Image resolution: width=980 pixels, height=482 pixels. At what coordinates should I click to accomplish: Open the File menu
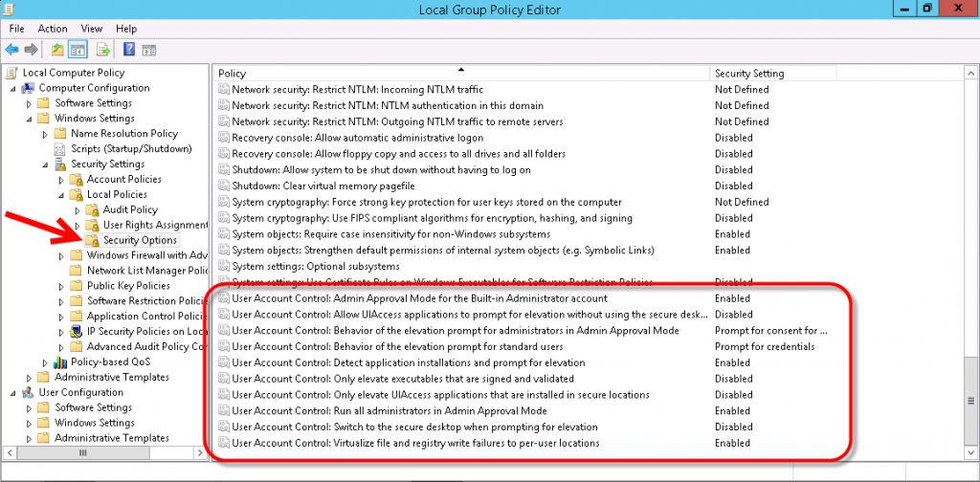[17, 29]
